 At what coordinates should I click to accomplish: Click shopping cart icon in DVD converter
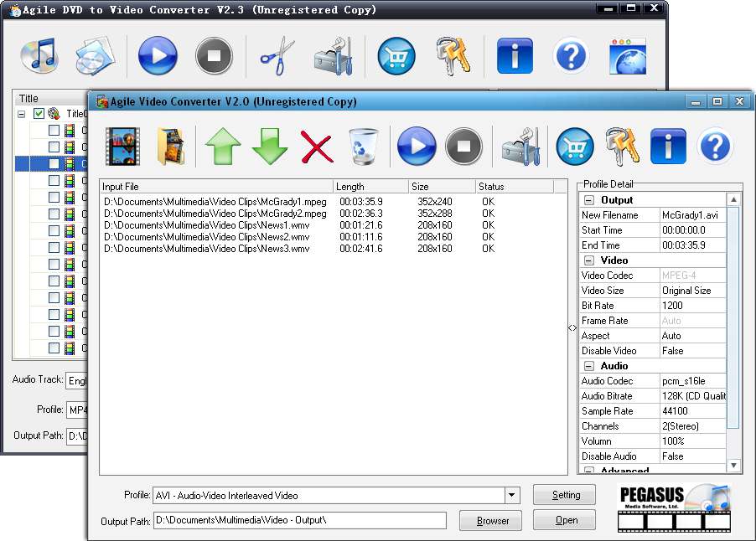click(396, 56)
